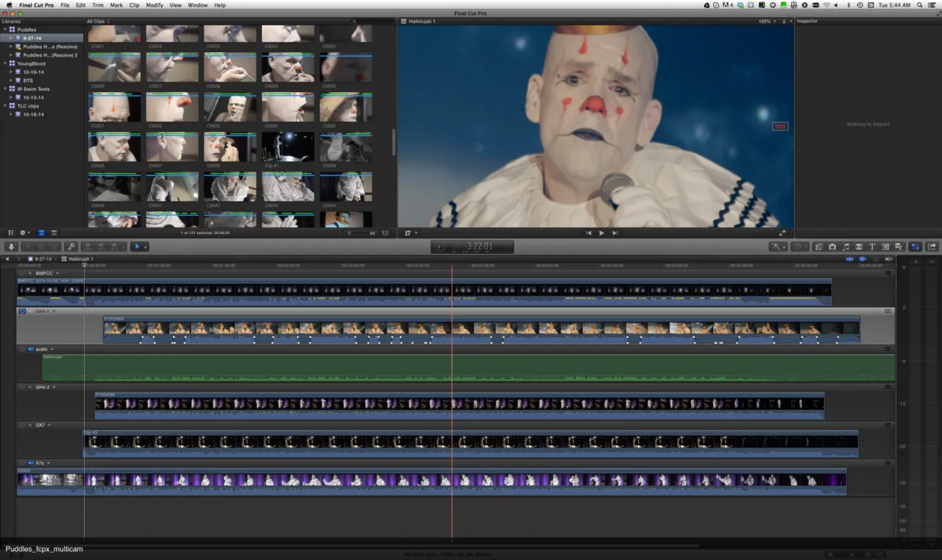Open the Music and Sound browser

click(x=846, y=247)
